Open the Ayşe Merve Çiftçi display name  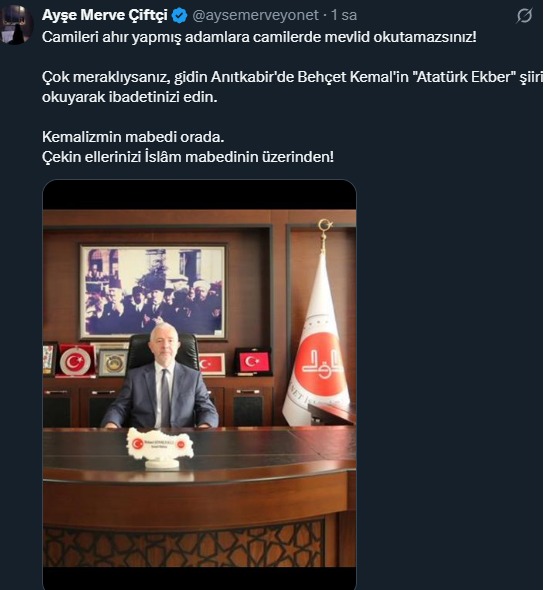tap(105, 15)
